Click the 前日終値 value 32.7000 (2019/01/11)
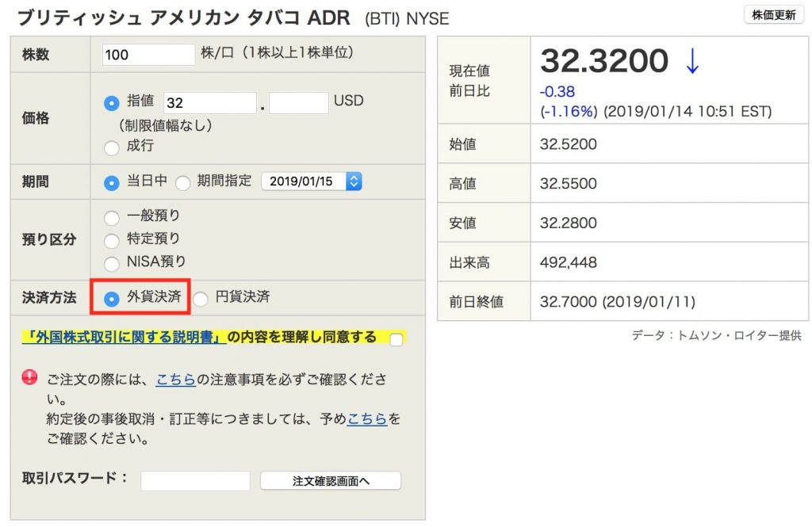The height and width of the screenshot is (527, 812). click(618, 301)
